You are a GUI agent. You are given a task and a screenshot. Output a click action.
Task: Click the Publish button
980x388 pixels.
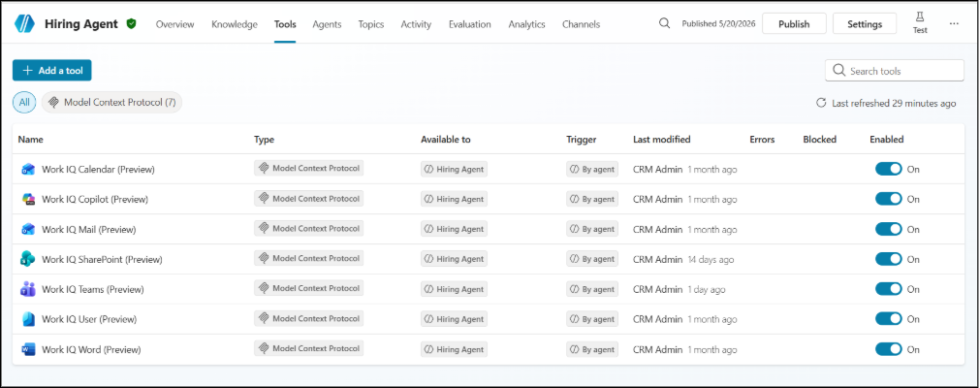pyautogui.click(x=795, y=24)
